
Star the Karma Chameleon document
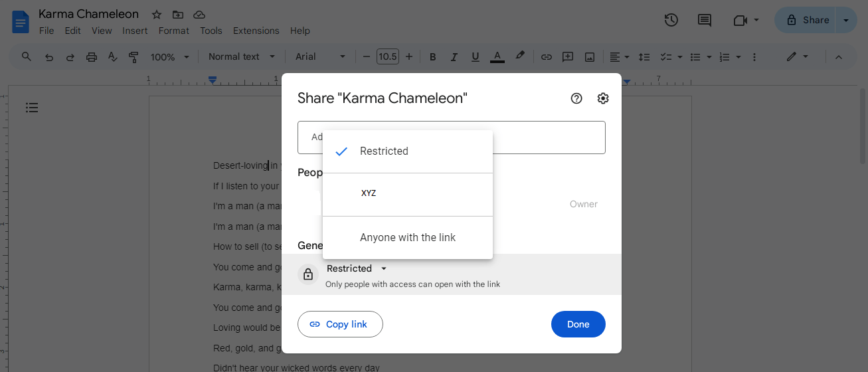tap(157, 15)
